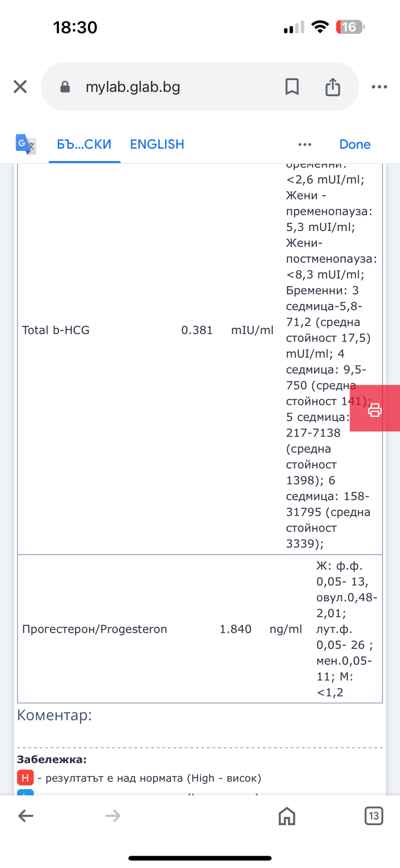Tap the mylab.glab.bg address text
The image size is (400, 868).
(x=133, y=87)
